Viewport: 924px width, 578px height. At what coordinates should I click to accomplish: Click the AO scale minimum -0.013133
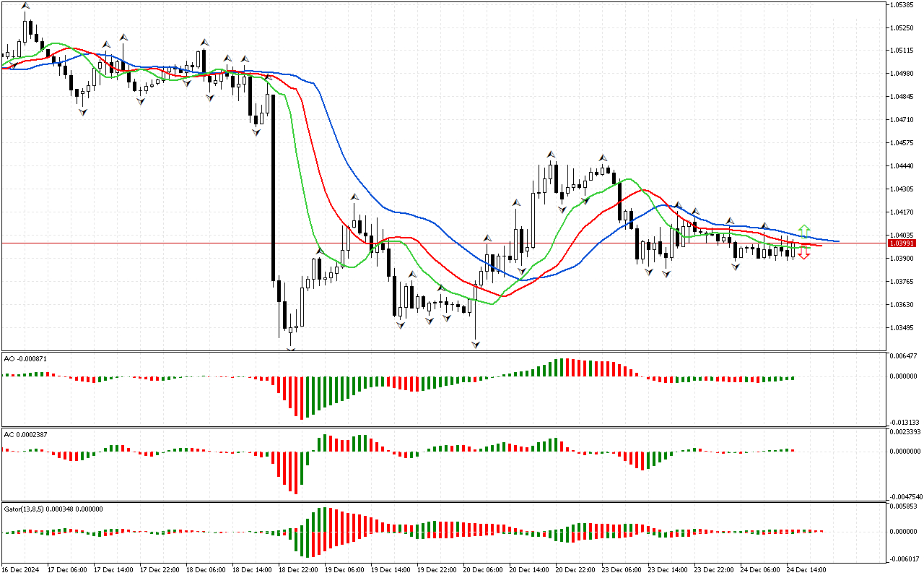(x=905, y=423)
